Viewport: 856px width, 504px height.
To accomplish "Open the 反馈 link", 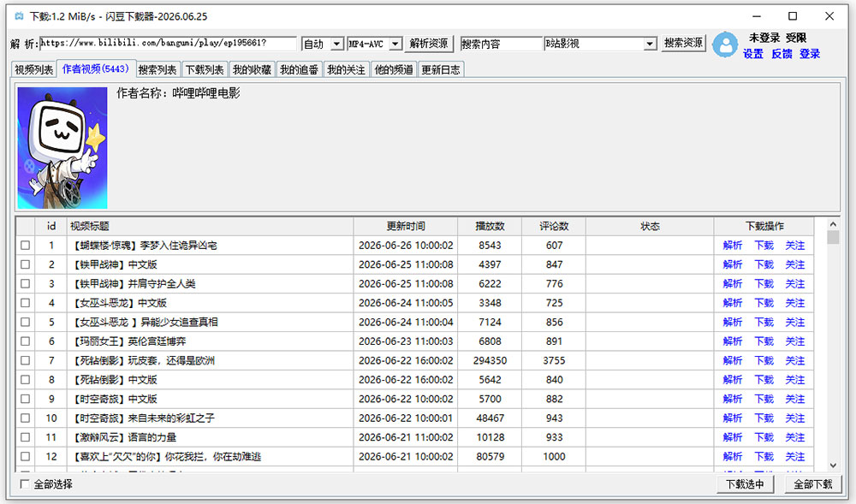I will coord(782,54).
